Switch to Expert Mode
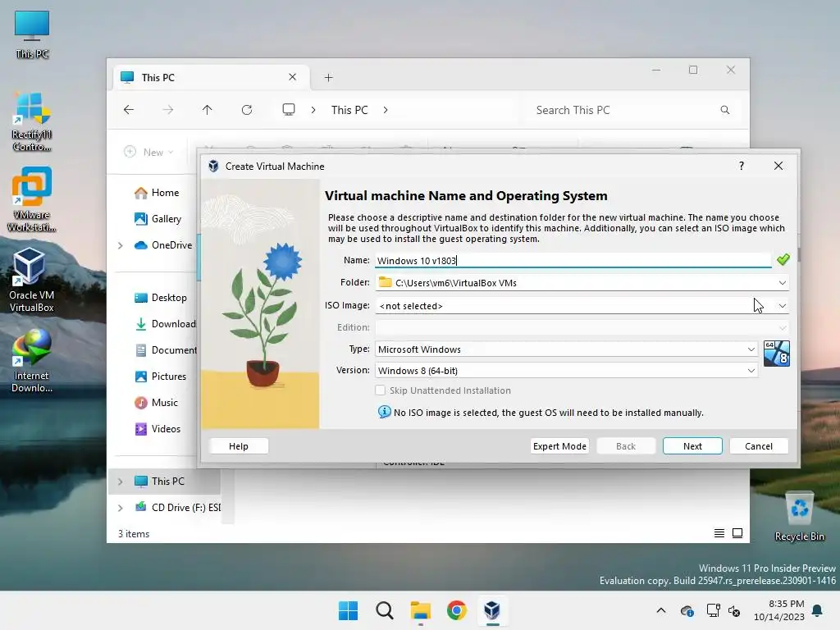The width and height of the screenshot is (840, 630). pyautogui.click(x=559, y=446)
